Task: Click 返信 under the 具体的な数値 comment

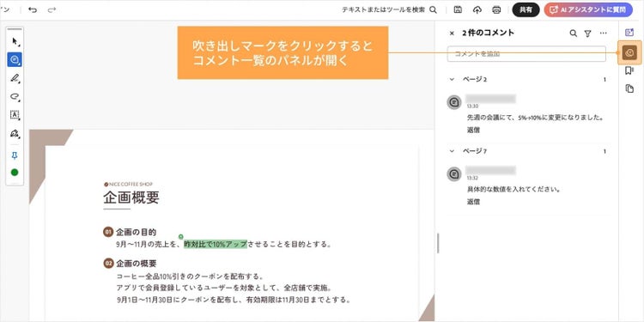Action: tap(473, 202)
